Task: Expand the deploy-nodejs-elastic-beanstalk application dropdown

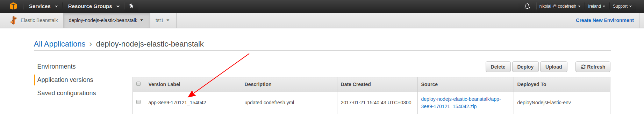Action: [x=106, y=20]
